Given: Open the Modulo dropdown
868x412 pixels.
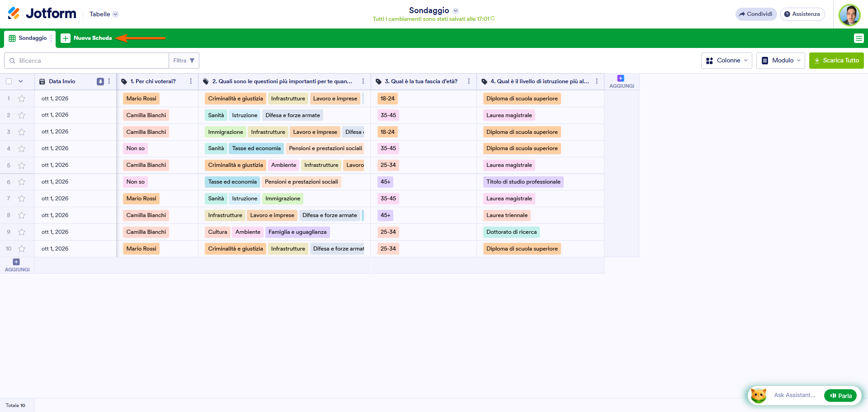Looking at the screenshot, I should pyautogui.click(x=781, y=61).
